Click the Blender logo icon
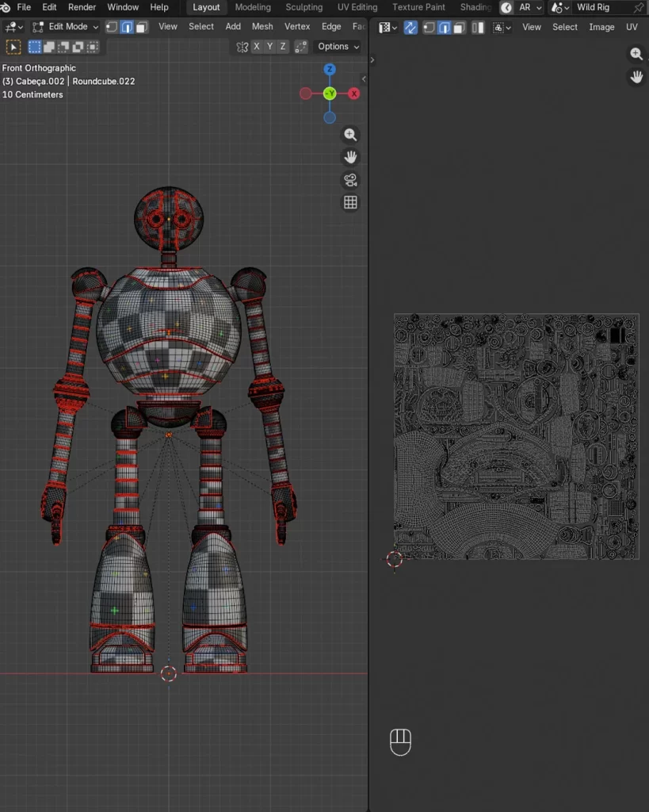Image resolution: width=649 pixels, height=812 pixels. pos(5,7)
